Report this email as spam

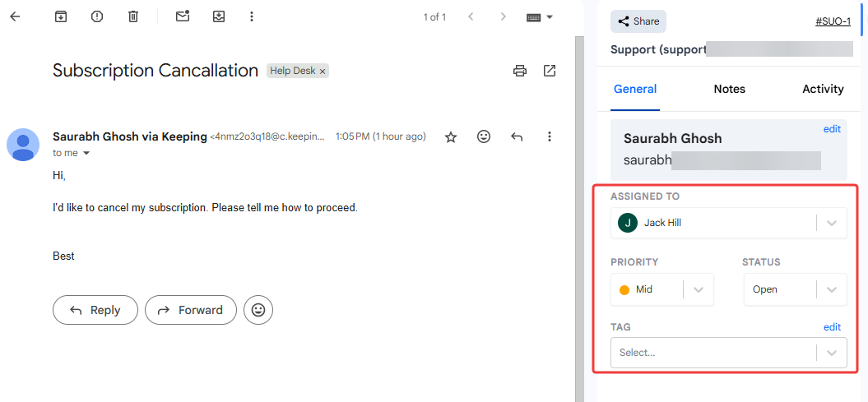point(97,16)
